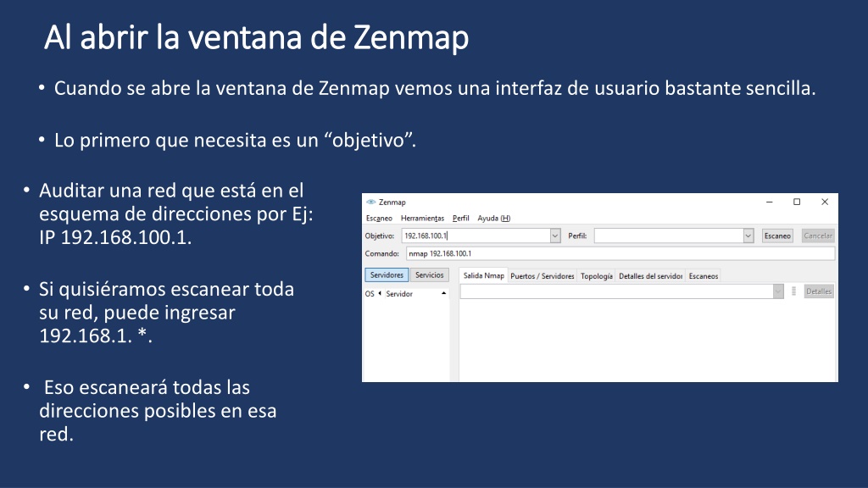This screenshot has width=868, height=488.
Task: Click into the Objetivo target field
Action: tap(476, 236)
